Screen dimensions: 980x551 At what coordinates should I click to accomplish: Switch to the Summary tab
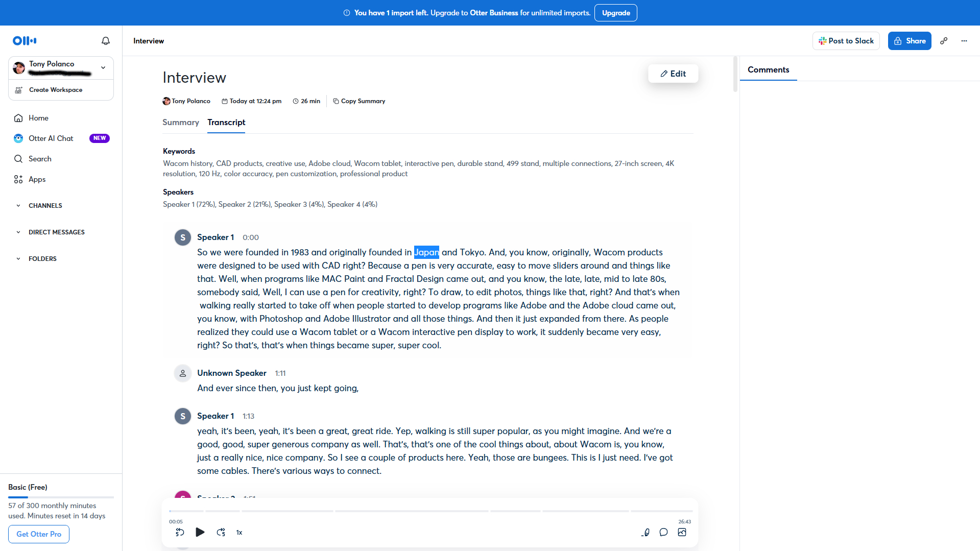pos(180,123)
